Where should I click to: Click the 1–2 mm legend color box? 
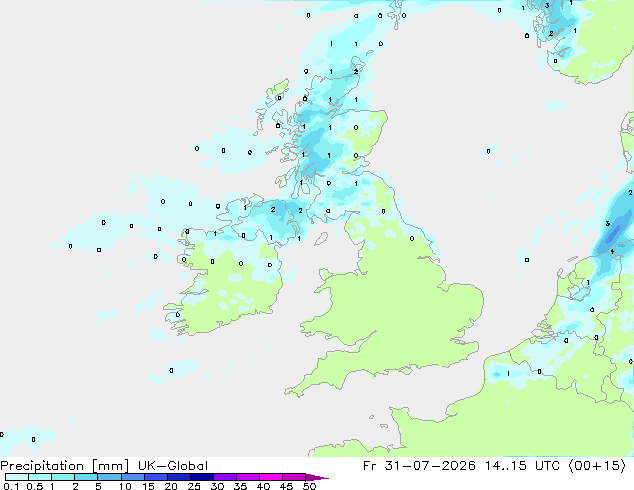point(63,477)
